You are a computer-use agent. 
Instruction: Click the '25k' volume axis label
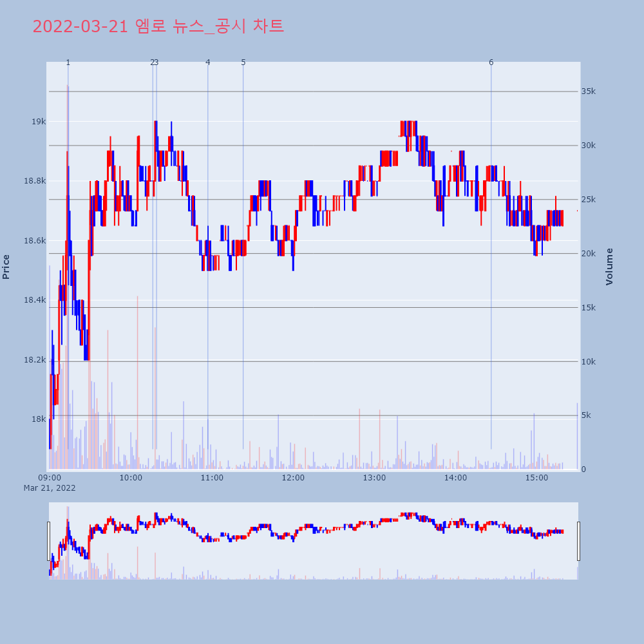pyautogui.click(x=588, y=200)
